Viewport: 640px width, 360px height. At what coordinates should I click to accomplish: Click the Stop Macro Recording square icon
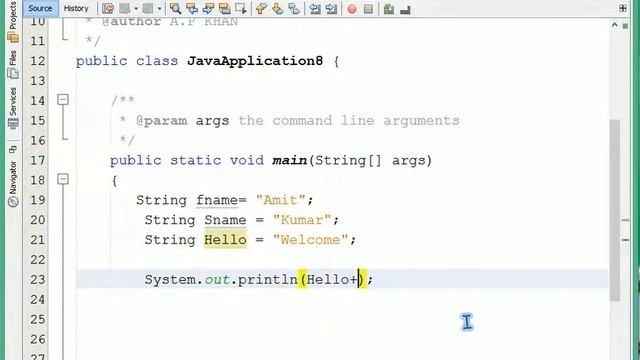368,9
